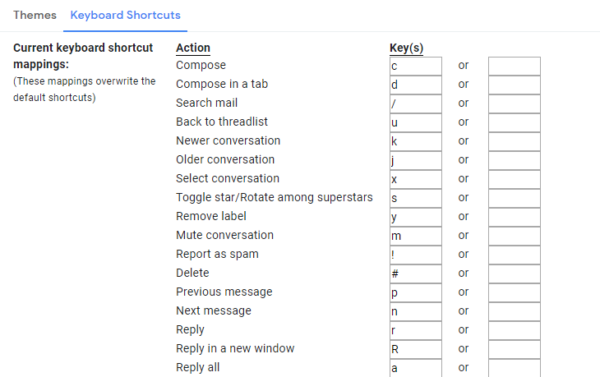Select the Previous message key field
This screenshot has height=377, width=600.
(x=416, y=293)
